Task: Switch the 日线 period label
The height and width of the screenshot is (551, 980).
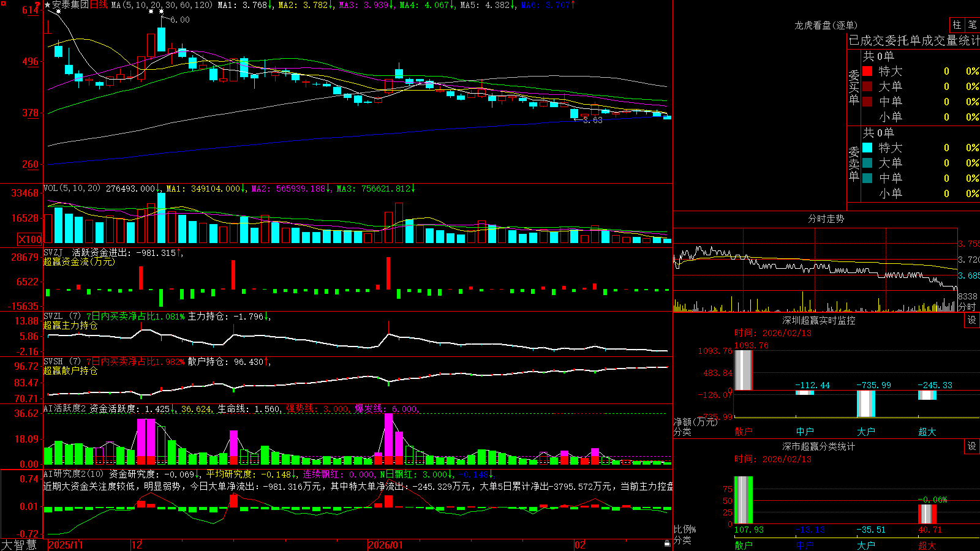Action: coord(99,5)
